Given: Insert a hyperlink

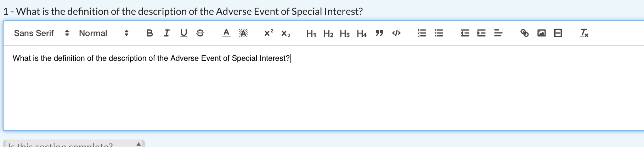Looking at the screenshot, I should click(x=524, y=33).
